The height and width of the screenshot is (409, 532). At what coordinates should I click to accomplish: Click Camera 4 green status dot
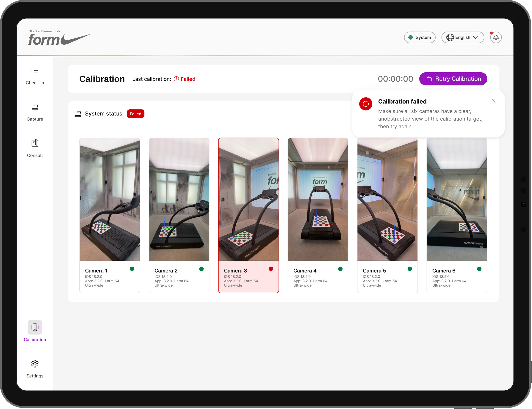[x=340, y=269]
